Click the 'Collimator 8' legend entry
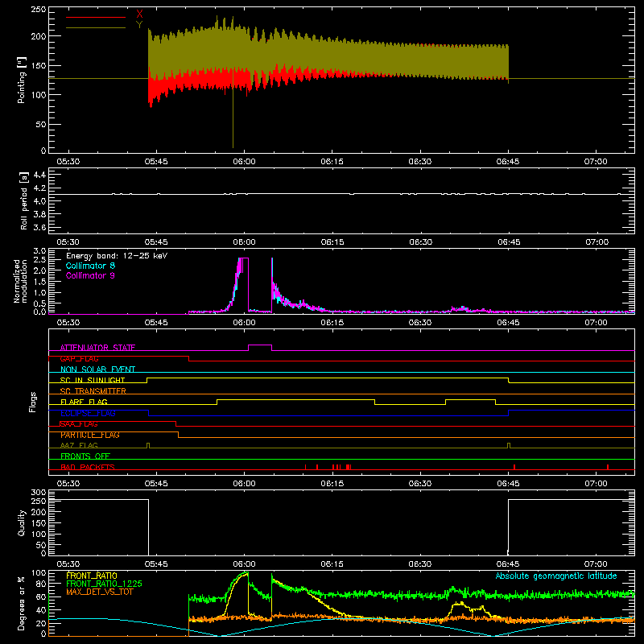The image size is (644, 644). click(x=90, y=266)
